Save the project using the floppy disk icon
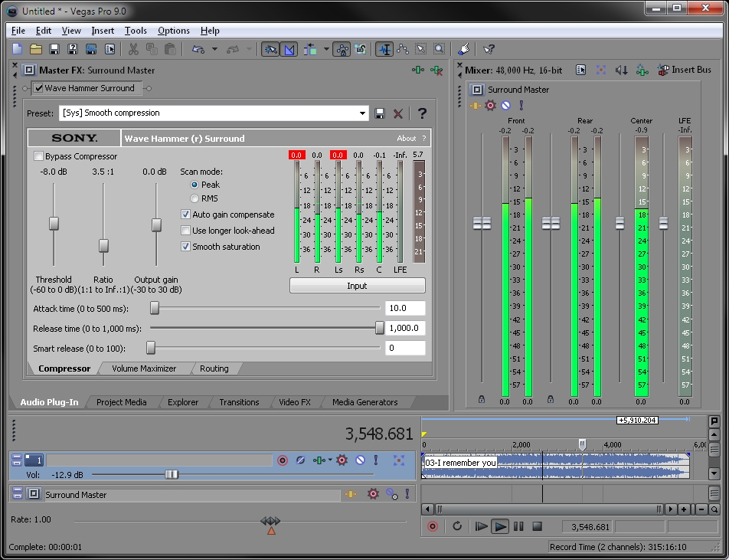 pyautogui.click(x=54, y=49)
